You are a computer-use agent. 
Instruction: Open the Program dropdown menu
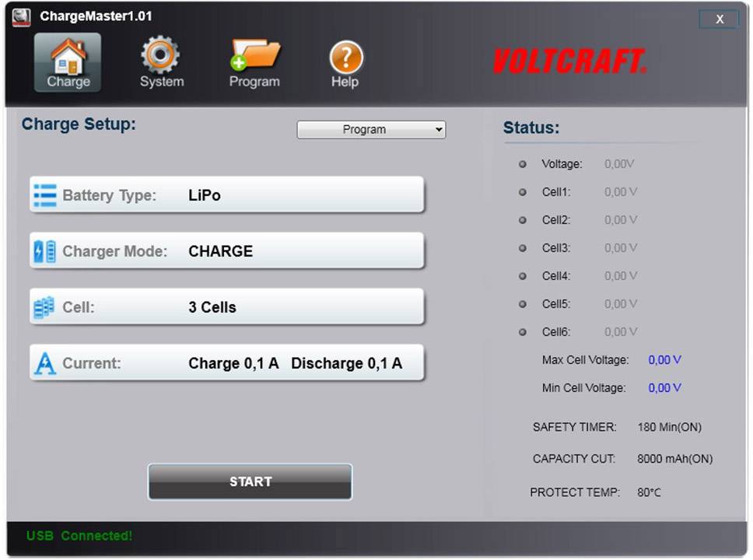[371, 129]
